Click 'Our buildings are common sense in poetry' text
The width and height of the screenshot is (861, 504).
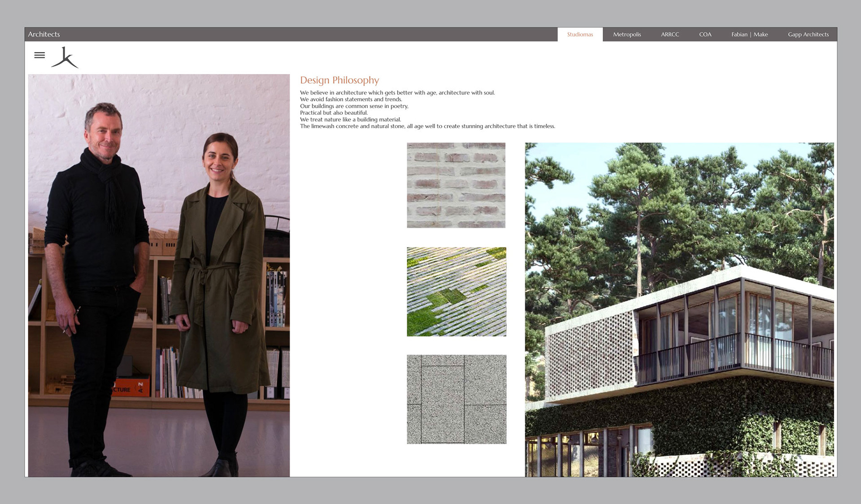pyautogui.click(x=354, y=106)
